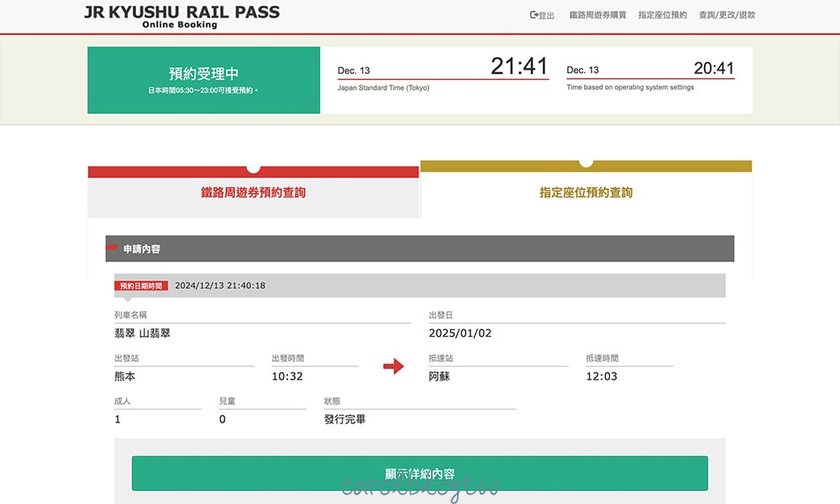Click the departure time 10:32
Image resolution: width=840 pixels, height=504 pixels.
coord(287,376)
